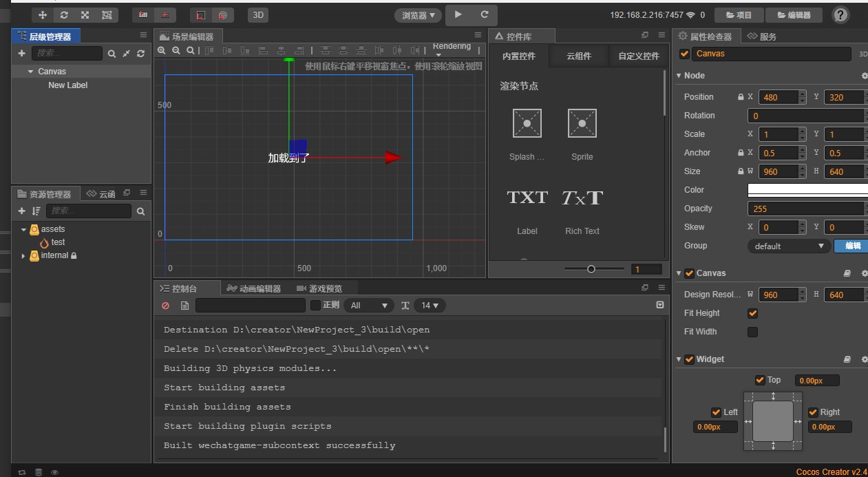Switch scene view to 3D mode

(258, 14)
